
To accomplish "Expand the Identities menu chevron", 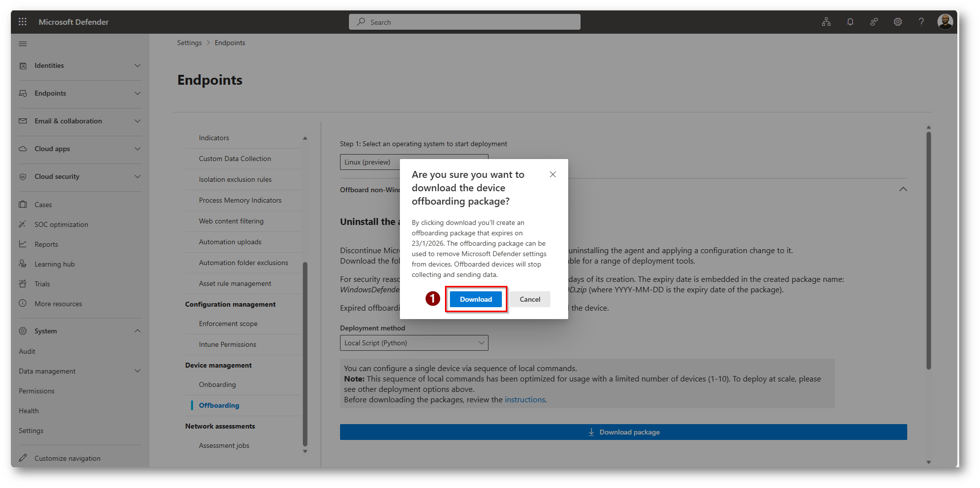I will pyautogui.click(x=138, y=65).
